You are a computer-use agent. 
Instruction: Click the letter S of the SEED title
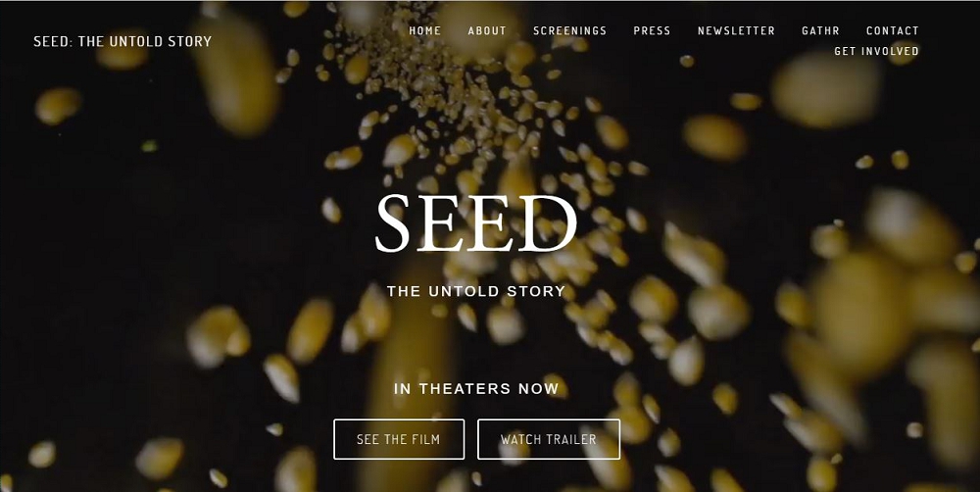coord(393,223)
